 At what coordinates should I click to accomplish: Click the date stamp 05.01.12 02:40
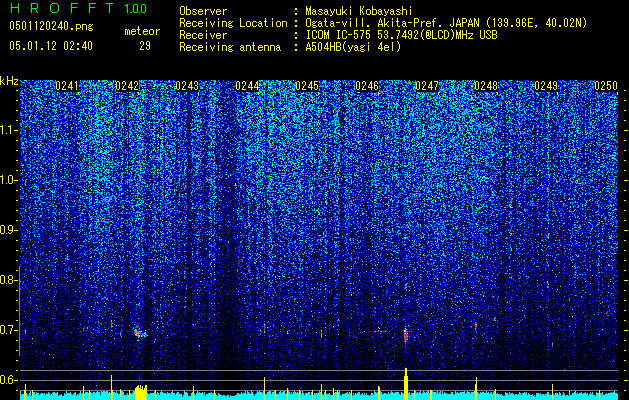[x=51, y=46]
